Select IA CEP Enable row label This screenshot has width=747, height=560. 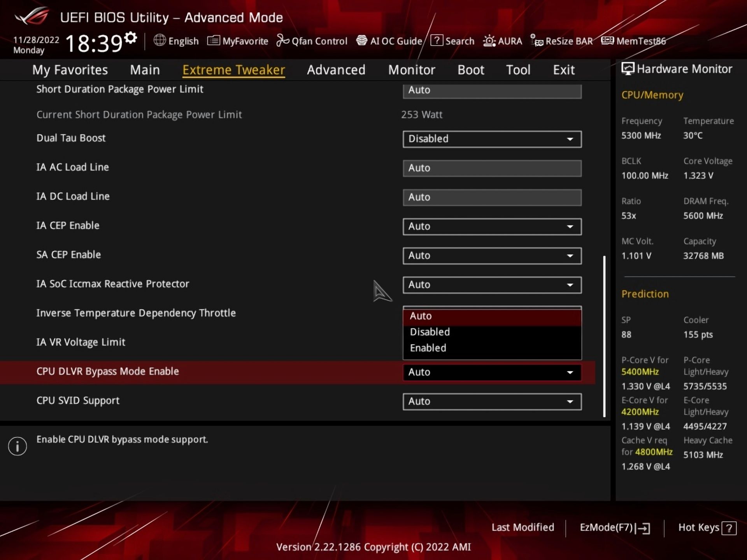click(x=68, y=226)
